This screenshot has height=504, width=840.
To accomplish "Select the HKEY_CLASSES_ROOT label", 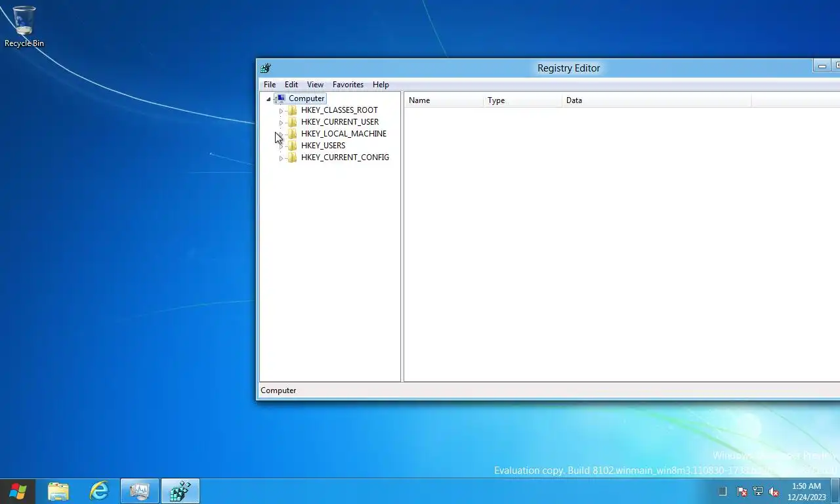I will (339, 110).
